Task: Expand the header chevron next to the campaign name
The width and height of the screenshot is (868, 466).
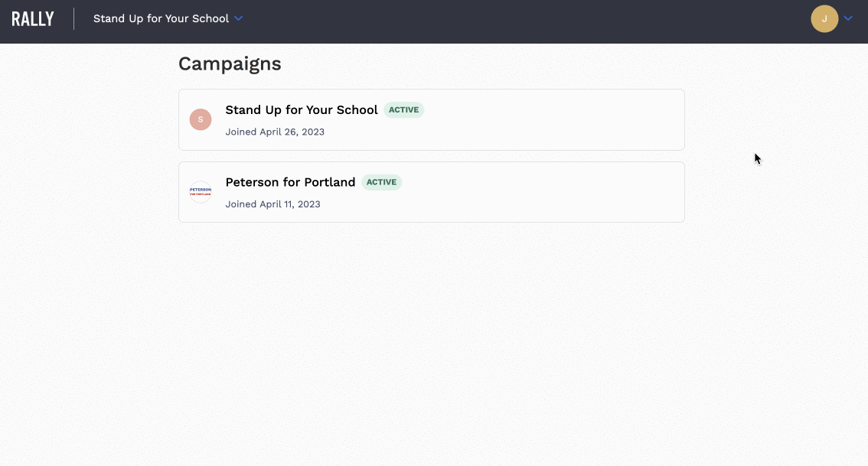Action: 238,18
